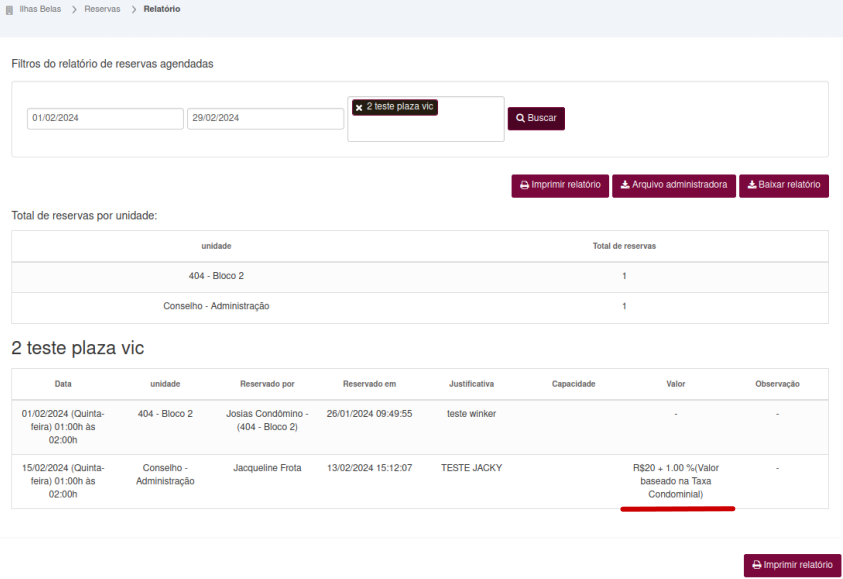
Task: Click the 'teste winker' justification
Action: click(471, 414)
